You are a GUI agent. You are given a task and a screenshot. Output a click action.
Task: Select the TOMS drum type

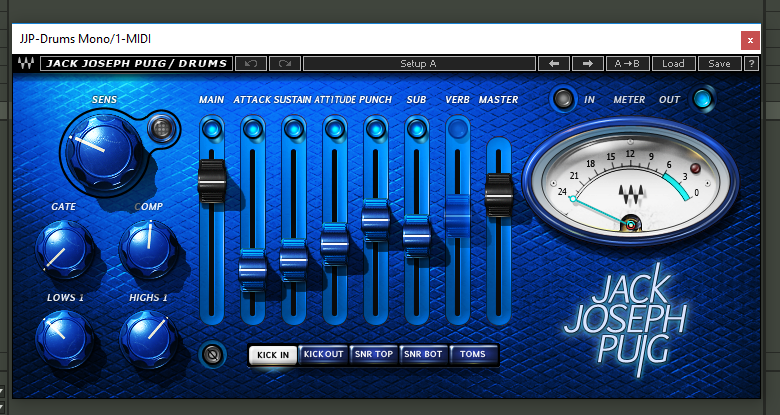(x=473, y=354)
